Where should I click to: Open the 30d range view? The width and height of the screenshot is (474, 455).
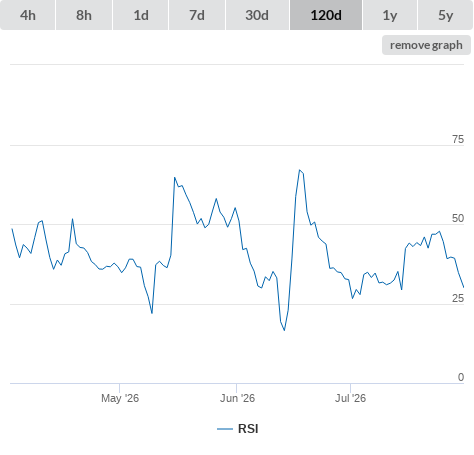coord(257,15)
